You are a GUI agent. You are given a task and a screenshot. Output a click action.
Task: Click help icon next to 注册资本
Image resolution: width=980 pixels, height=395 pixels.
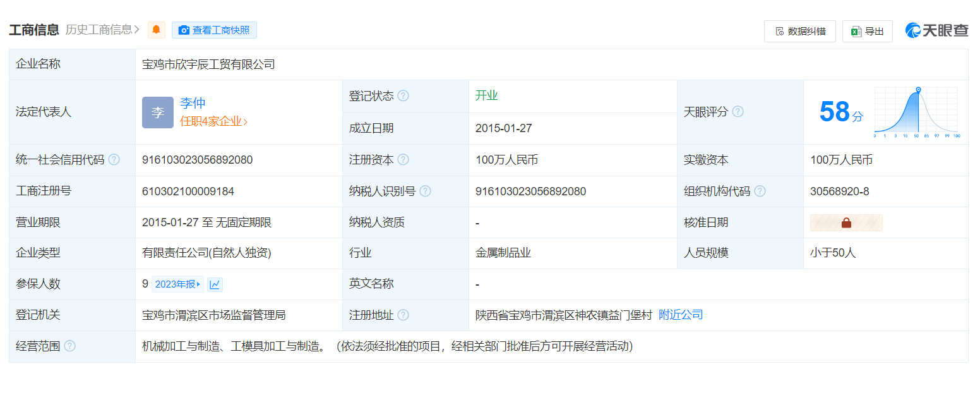[403, 160]
